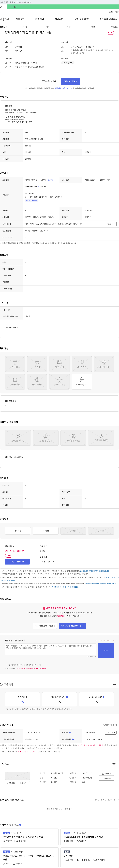Click the 고용24 logo

coord(5,19)
